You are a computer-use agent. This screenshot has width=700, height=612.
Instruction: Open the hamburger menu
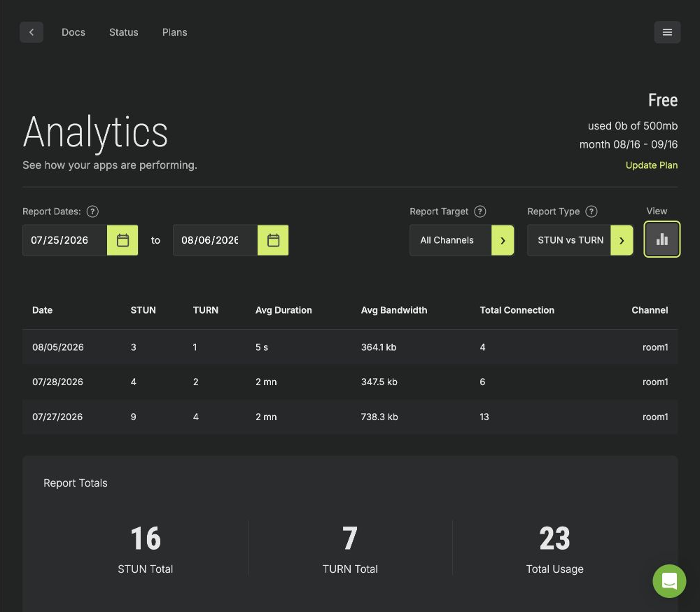(667, 32)
